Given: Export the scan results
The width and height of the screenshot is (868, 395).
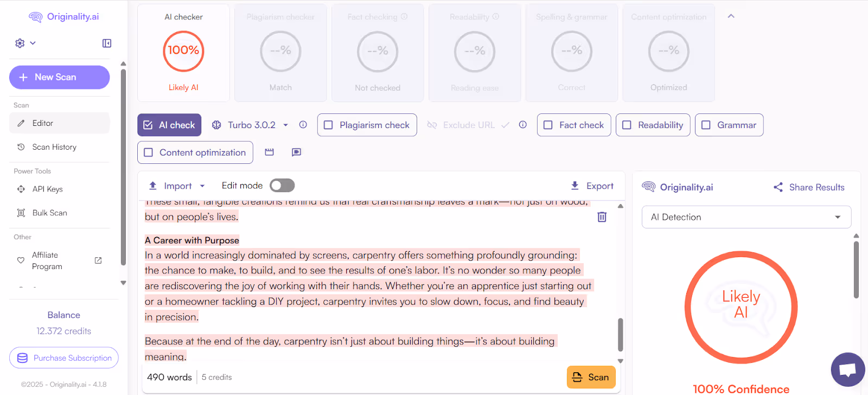Looking at the screenshot, I should click(592, 186).
